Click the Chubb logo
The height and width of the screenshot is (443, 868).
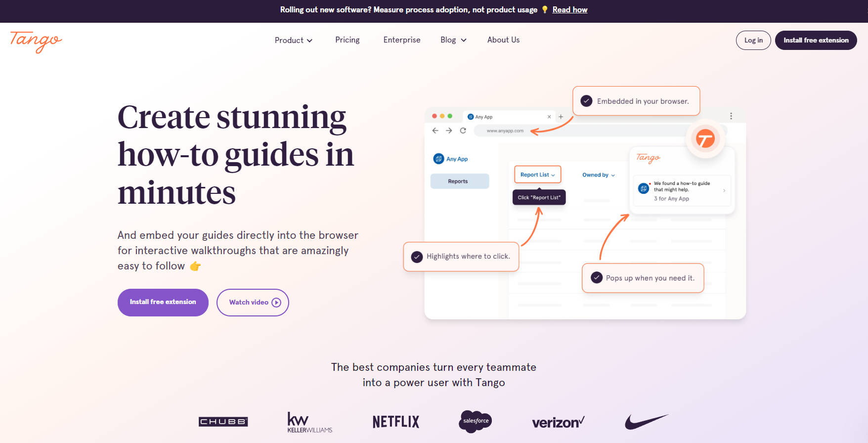[223, 422]
